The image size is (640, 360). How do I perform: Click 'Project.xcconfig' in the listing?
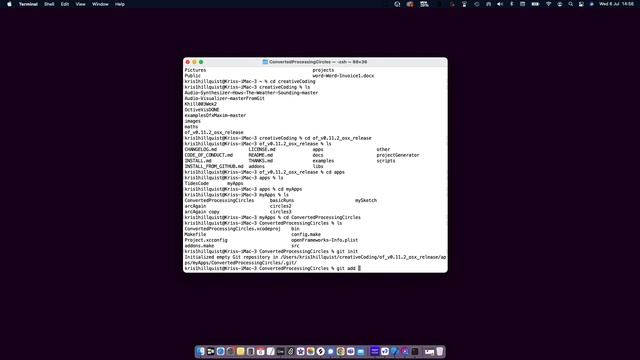[206, 240]
